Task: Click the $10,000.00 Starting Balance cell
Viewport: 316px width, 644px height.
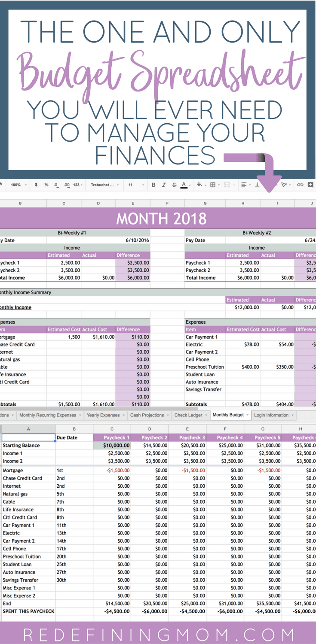Action: [x=112, y=446]
